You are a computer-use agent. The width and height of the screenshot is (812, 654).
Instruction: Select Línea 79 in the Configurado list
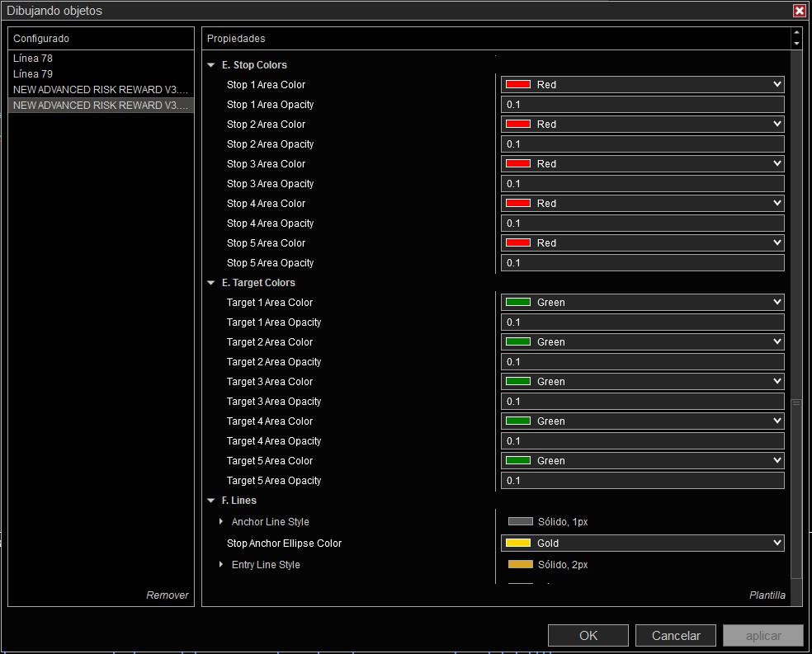(33, 74)
